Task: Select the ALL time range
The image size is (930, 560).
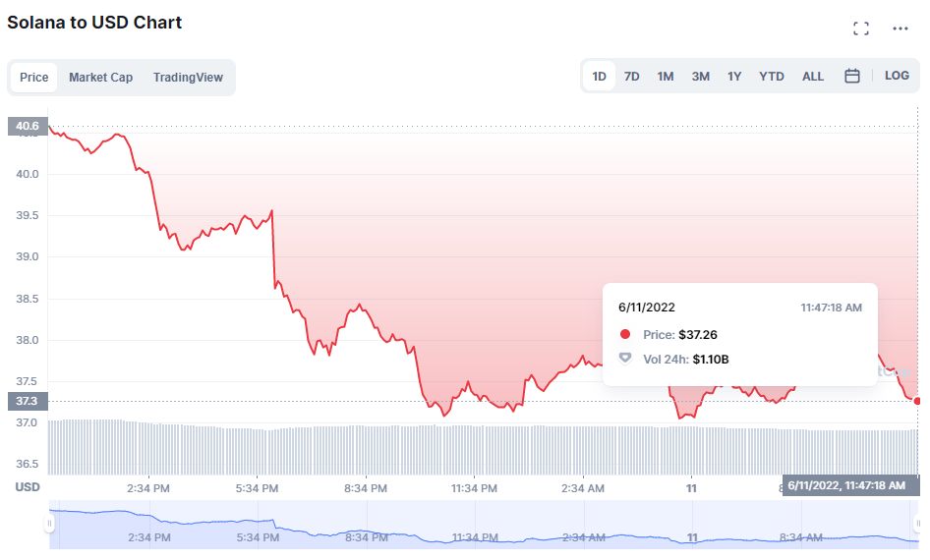Action: point(813,77)
